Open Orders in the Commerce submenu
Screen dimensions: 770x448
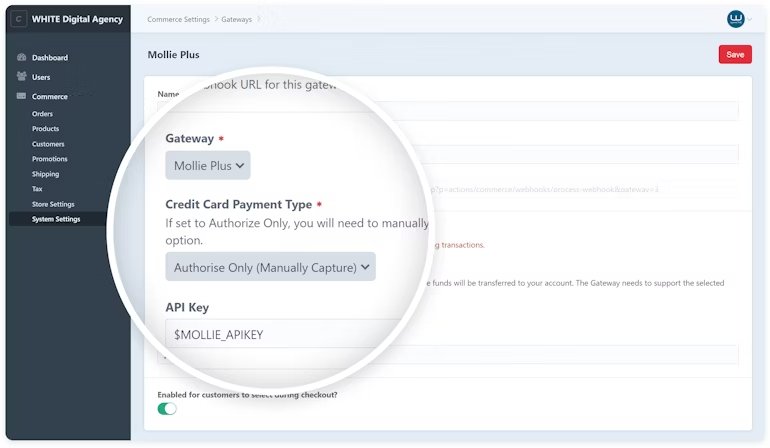(42, 114)
